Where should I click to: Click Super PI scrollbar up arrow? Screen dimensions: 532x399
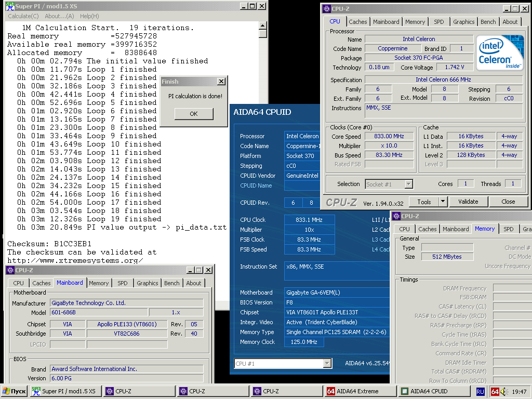262,26
